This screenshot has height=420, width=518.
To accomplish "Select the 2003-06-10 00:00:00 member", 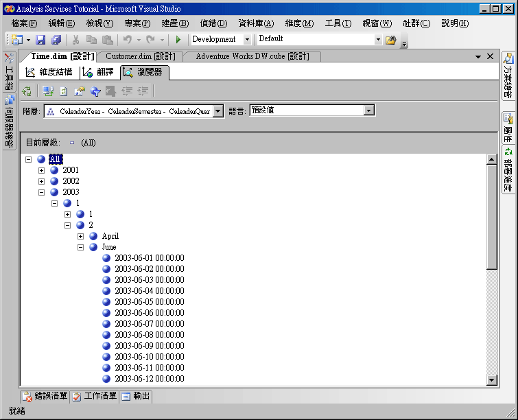I will 150,357.
